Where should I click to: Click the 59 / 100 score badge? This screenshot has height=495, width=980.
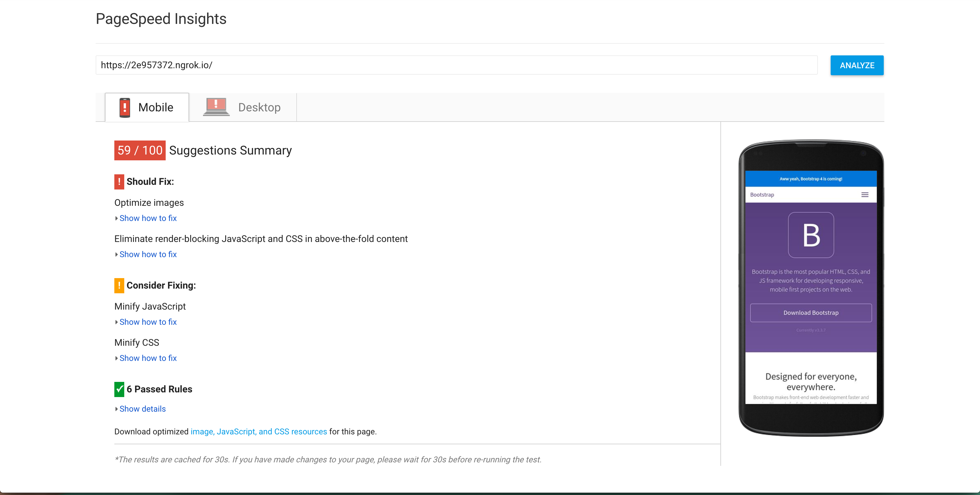coord(140,150)
